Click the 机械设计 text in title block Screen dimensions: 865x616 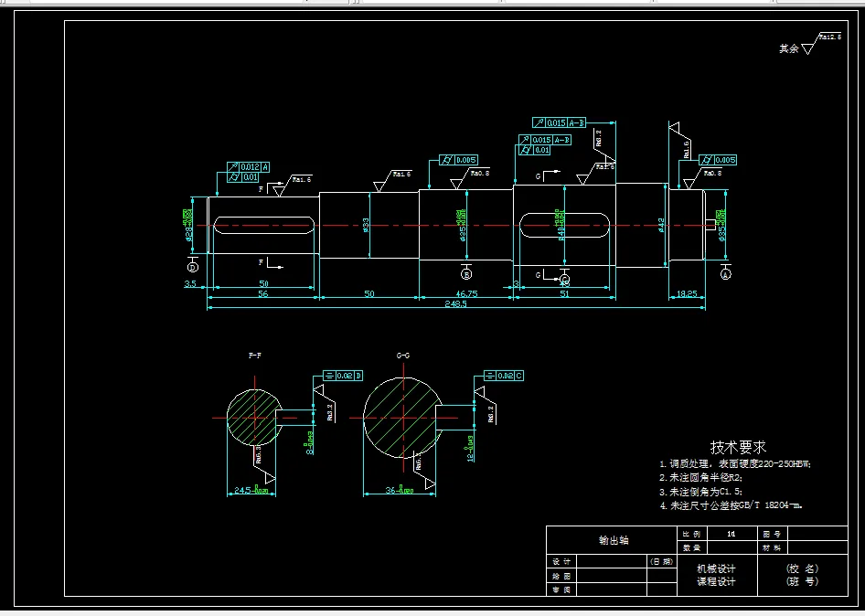(x=716, y=568)
